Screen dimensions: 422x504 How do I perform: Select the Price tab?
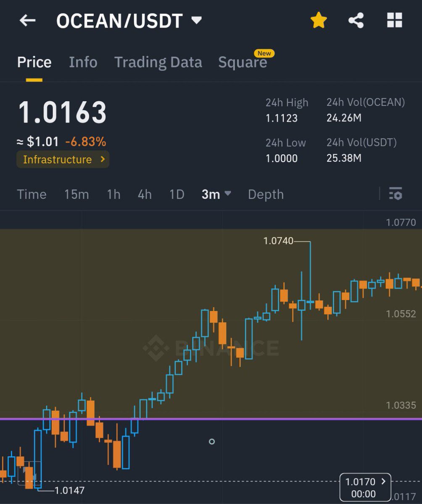tap(34, 62)
